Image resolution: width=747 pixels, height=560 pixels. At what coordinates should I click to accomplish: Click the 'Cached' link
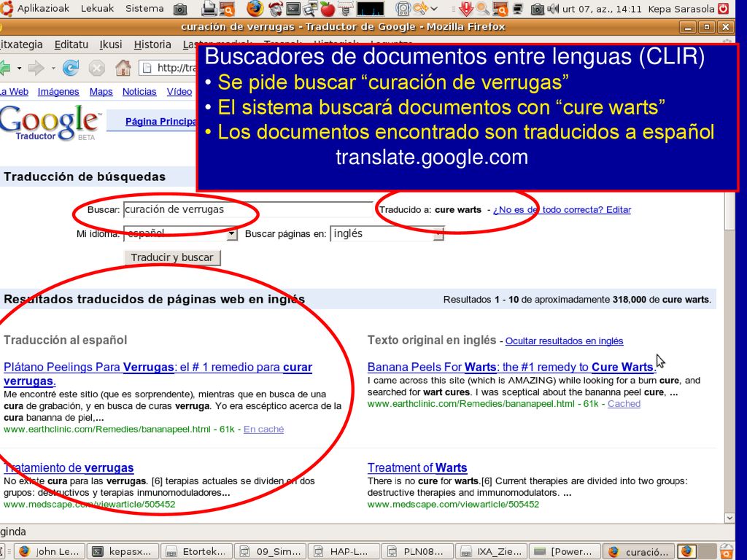point(624,404)
